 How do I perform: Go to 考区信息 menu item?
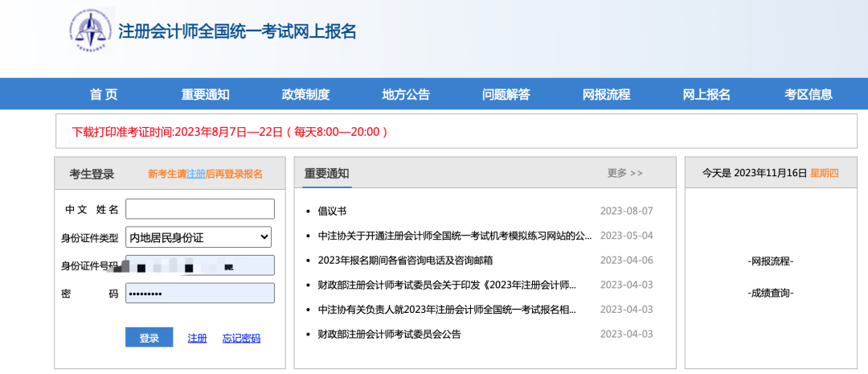pyautogui.click(x=809, y=94)
